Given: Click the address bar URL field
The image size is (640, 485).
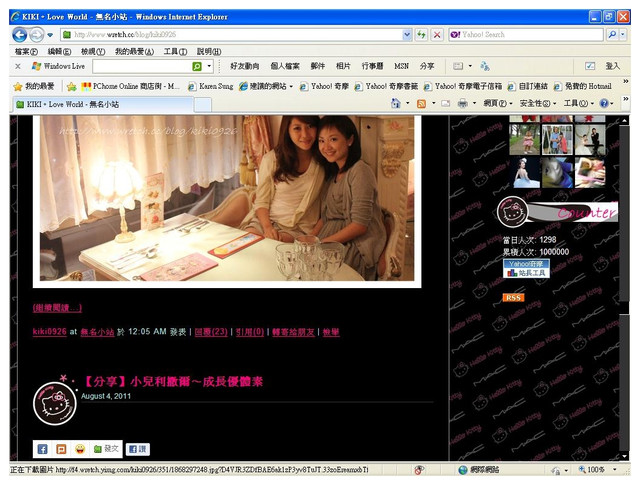Looking at the screenshot, I should point(231,35).
